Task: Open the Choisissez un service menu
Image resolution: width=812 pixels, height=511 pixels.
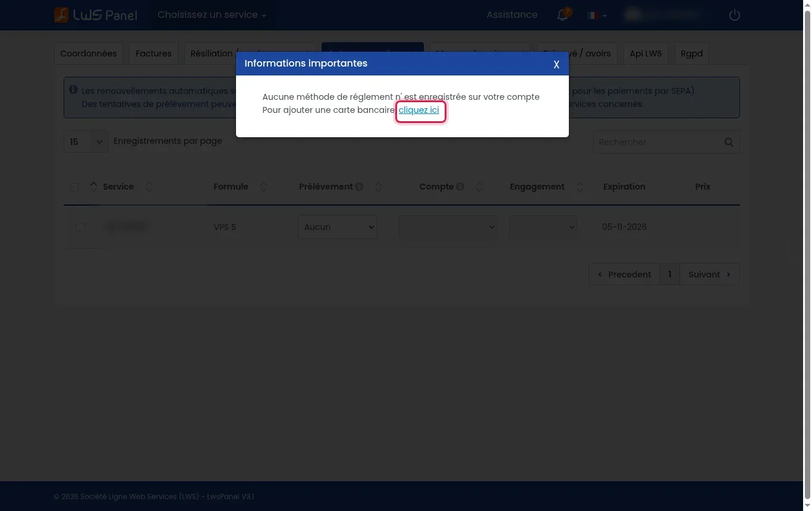Action: tap(212, 15)
